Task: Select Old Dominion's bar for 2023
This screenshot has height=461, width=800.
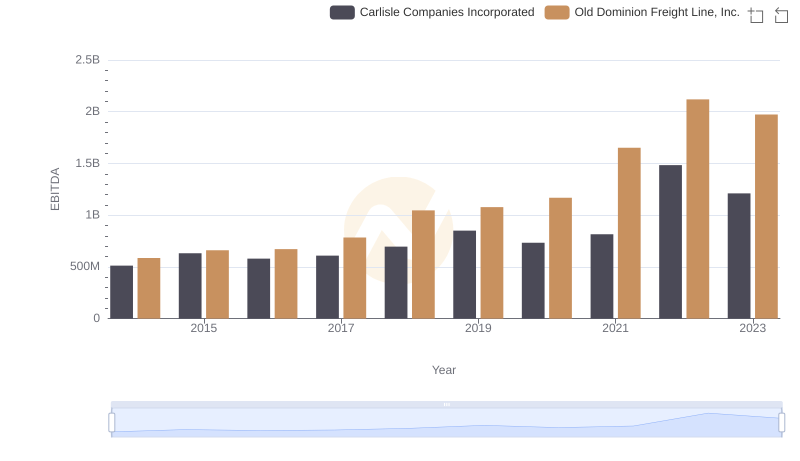Action: (x=766, y=217)
